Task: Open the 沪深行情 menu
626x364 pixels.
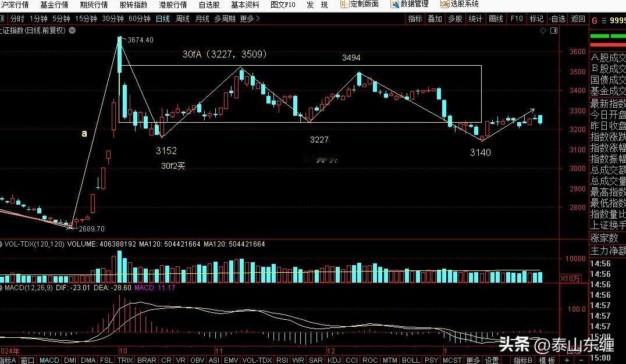Action: tap(15, 5)
